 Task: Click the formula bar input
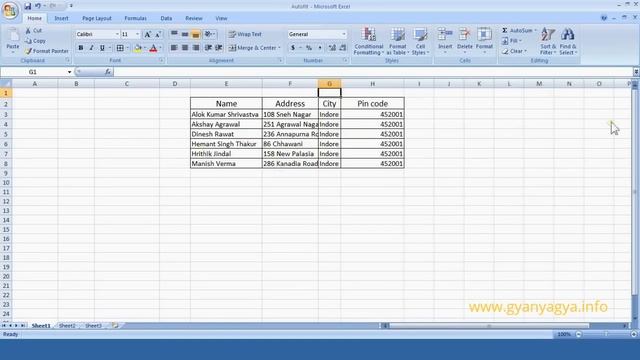[372, 72]
